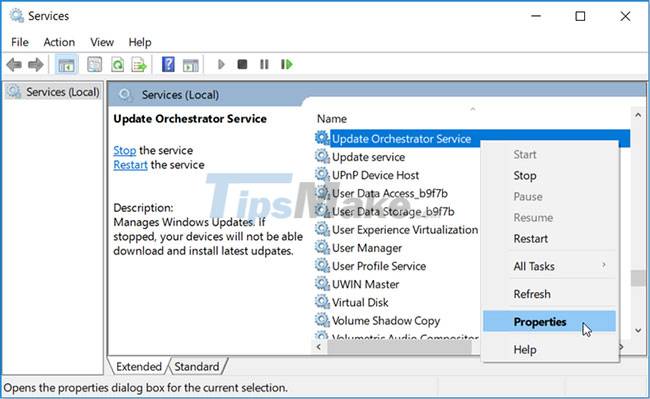Toggle the Show/Hide Action Pane icon
The image size is (650, 399).
(191, 65)
